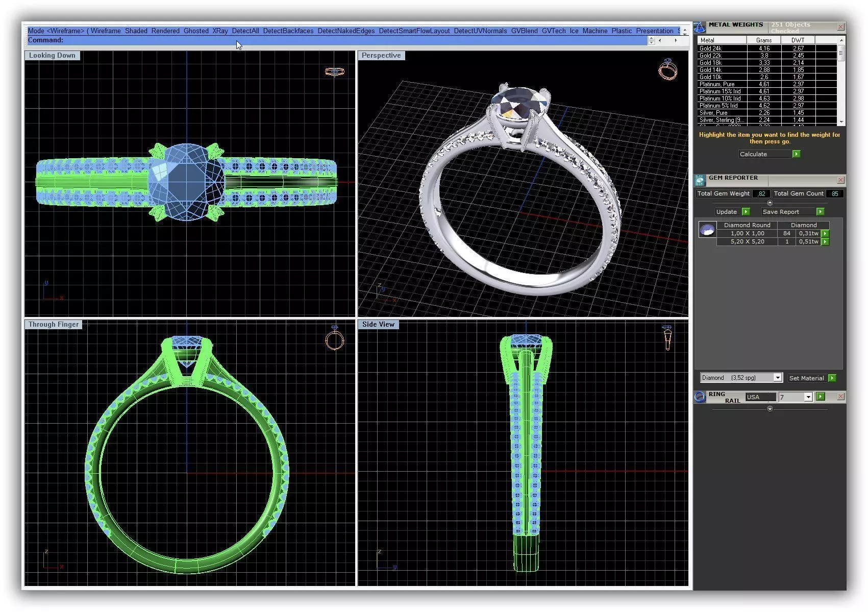Choose the Presentation display option
The image size is (868, 612).
655,31
